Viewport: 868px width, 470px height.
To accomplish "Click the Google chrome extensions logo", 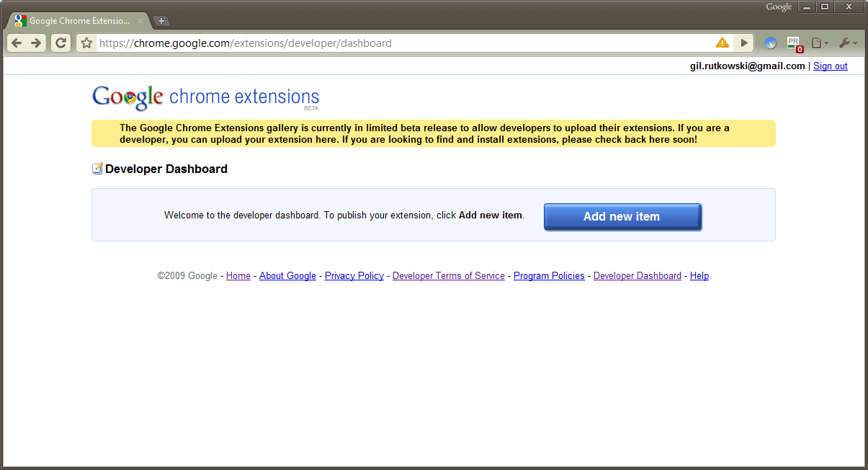I will (x=205, y=97).
